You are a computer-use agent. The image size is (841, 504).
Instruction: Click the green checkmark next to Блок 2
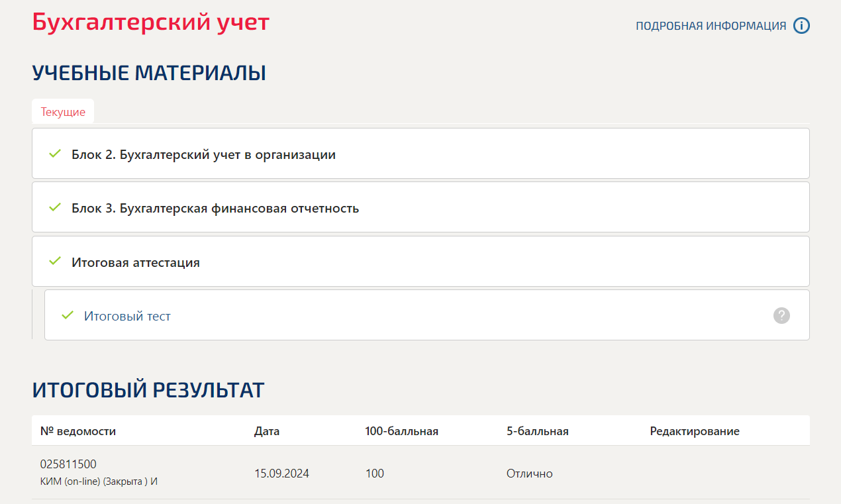click(55, 154)
